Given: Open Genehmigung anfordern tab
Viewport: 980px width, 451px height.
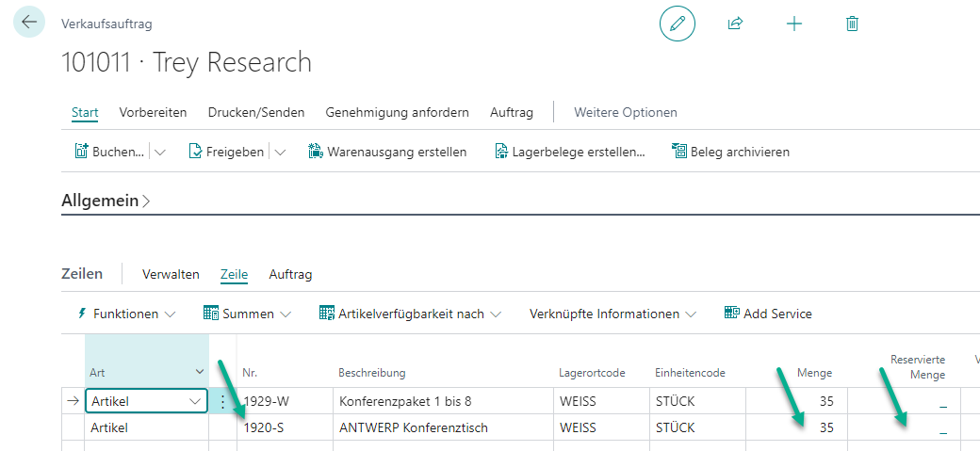Looking at the screenshot, I should pyautogui.click(x=398, y=113).
